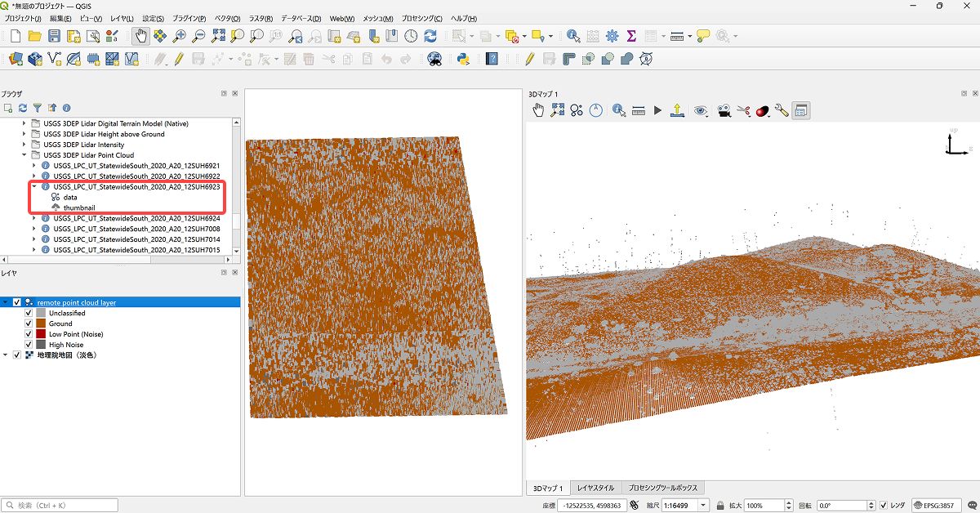Open the statistical summary sigma icon

point(631,36)
